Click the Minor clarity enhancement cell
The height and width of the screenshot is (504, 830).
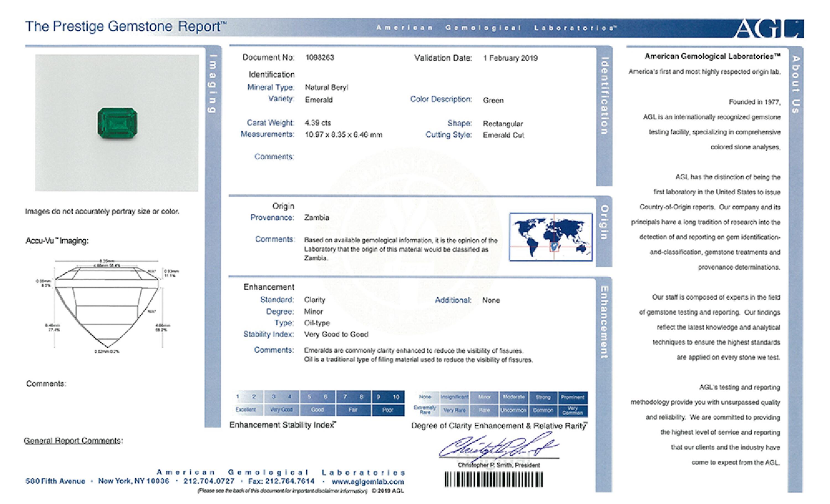click(x=484, y=397)
